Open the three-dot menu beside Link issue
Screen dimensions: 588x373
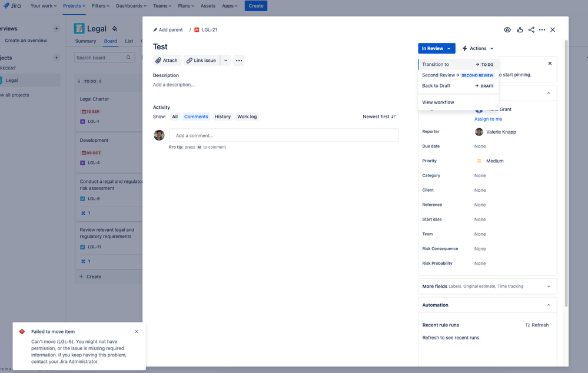(x=239, y=61)
